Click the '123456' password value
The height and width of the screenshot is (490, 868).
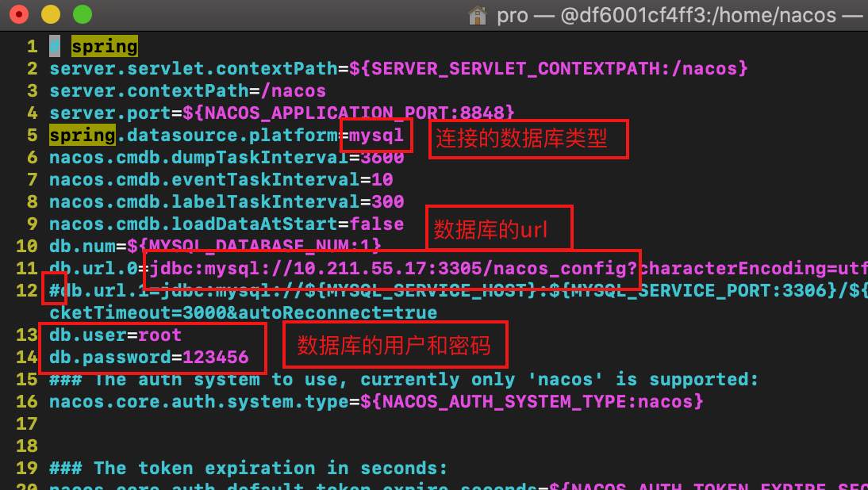[x=216, y=358]
